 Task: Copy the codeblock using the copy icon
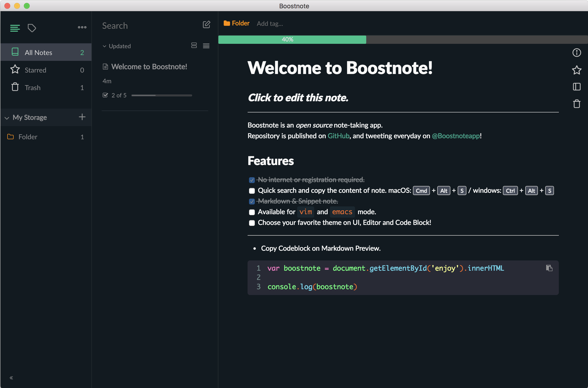pyautogui.click(x=549, y=268)
